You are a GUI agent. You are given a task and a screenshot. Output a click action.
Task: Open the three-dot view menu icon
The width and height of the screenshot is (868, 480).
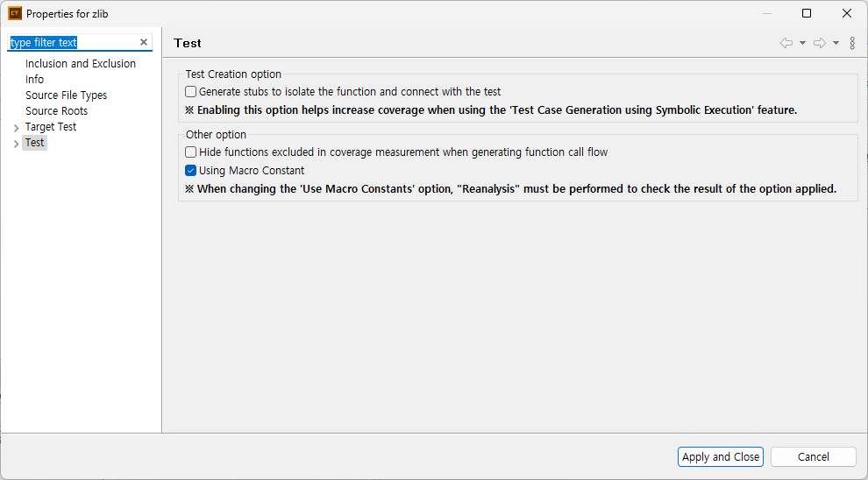(852, 43)
